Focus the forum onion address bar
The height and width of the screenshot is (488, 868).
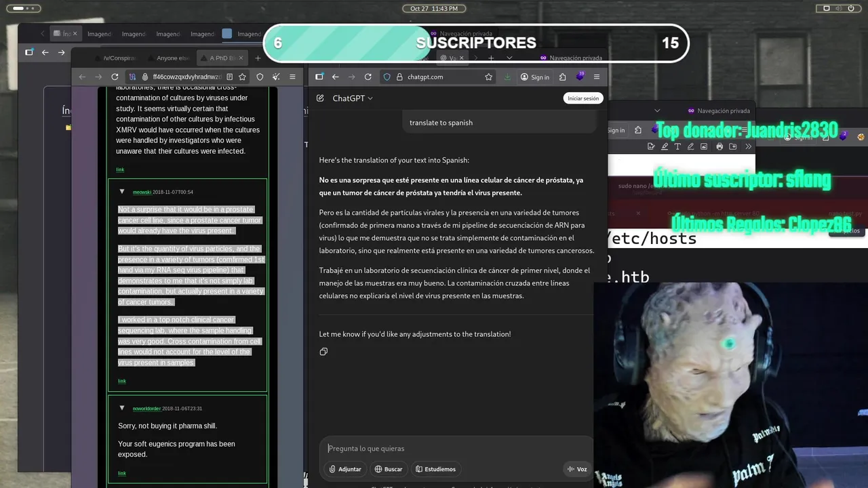click(186, 77)
